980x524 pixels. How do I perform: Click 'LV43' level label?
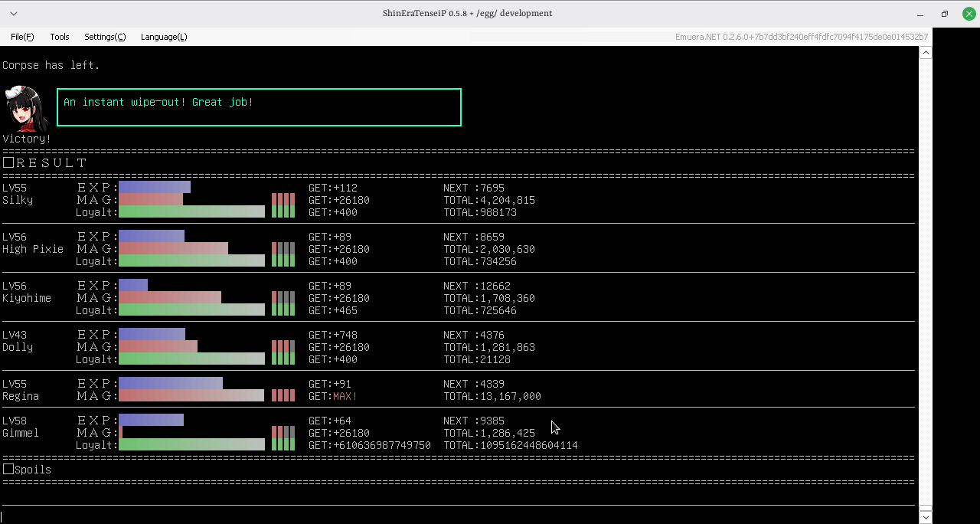tap(15, 335)
